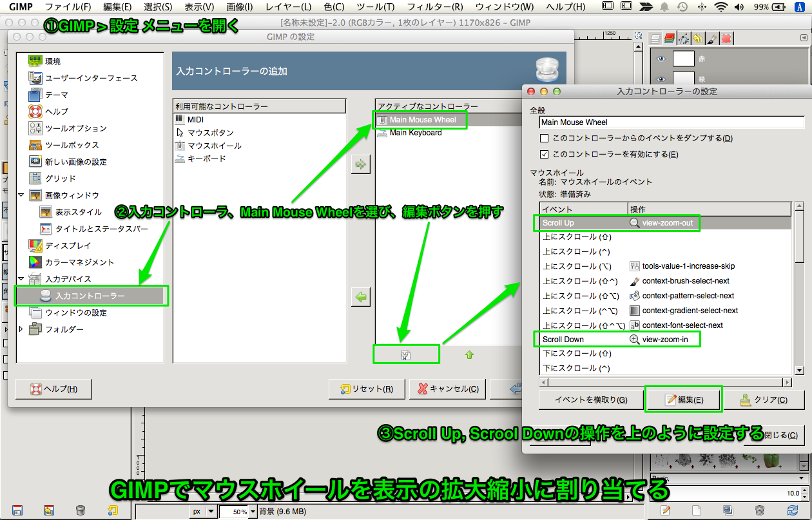Screen dimensions: 812x520
Task: Click the refresh brushes icon
Action: pyautogui.click(x=791, y=510)
